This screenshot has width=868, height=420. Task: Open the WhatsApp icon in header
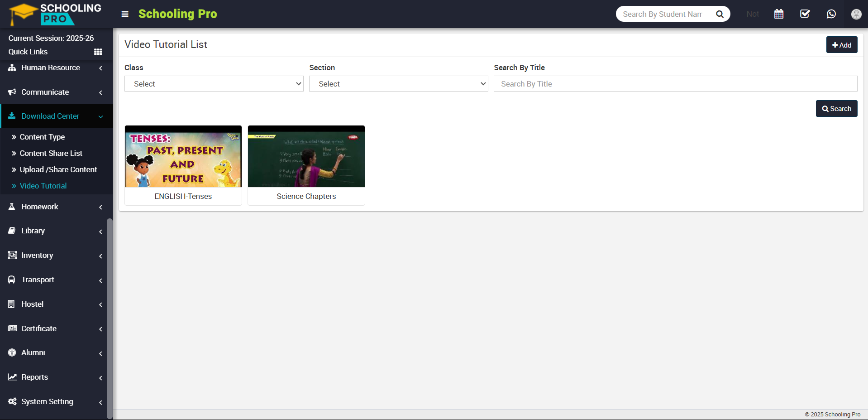pos(831,14)
